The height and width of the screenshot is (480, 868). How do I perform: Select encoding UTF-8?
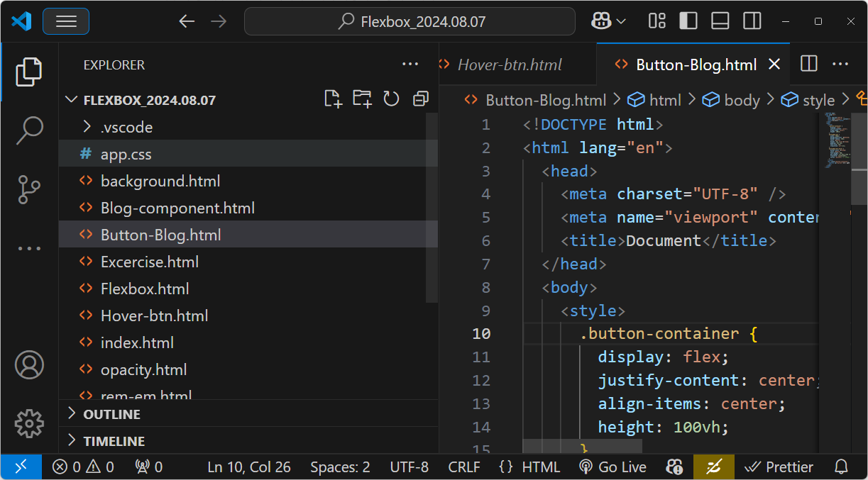(410, 467)
